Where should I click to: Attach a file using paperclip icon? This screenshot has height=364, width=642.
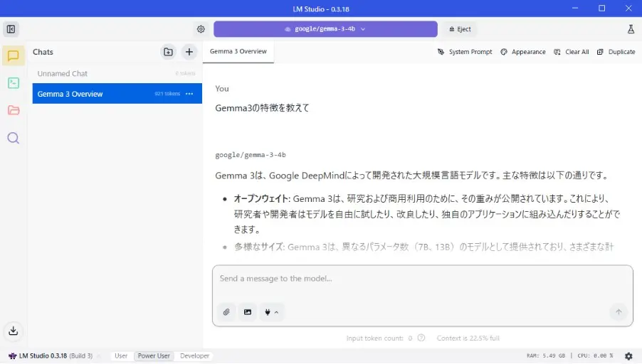226,312
